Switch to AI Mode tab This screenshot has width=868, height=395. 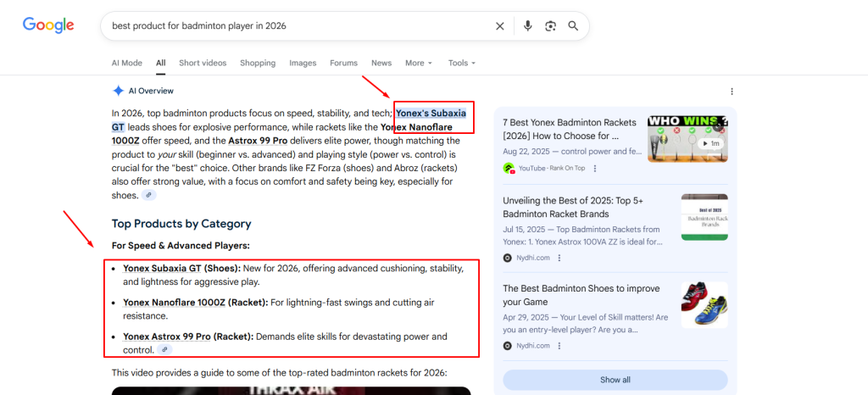[127, 63]
